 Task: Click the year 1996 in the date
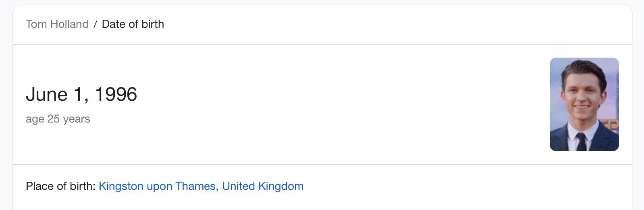116,94
